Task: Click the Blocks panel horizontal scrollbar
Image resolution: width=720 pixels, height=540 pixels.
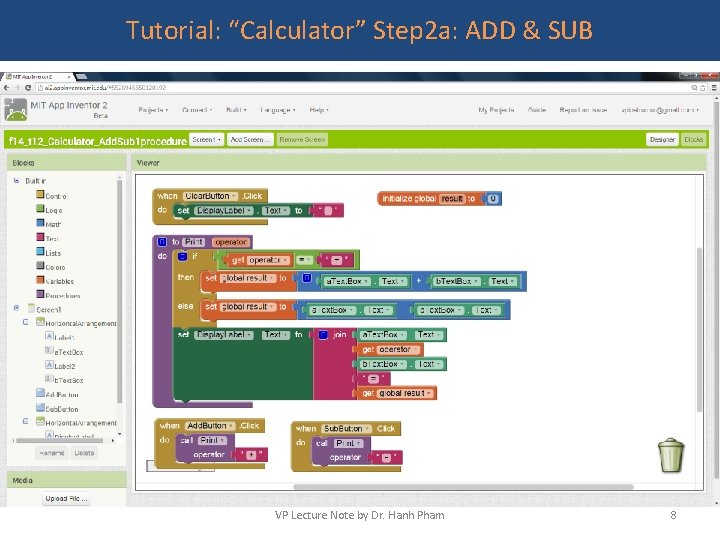Action: coord(59,440)
